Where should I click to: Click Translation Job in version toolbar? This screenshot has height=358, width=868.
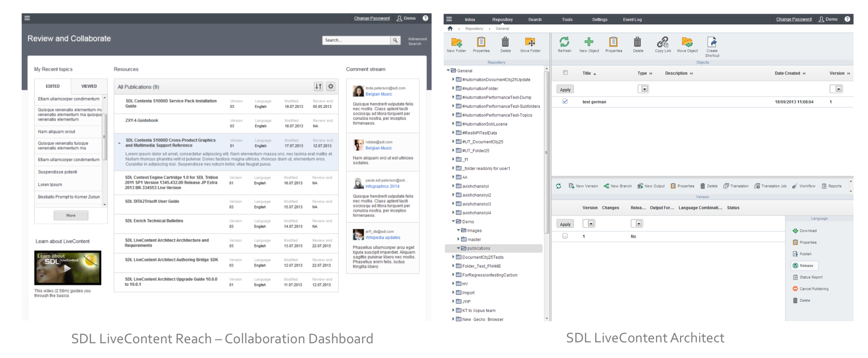click(770, 186)
